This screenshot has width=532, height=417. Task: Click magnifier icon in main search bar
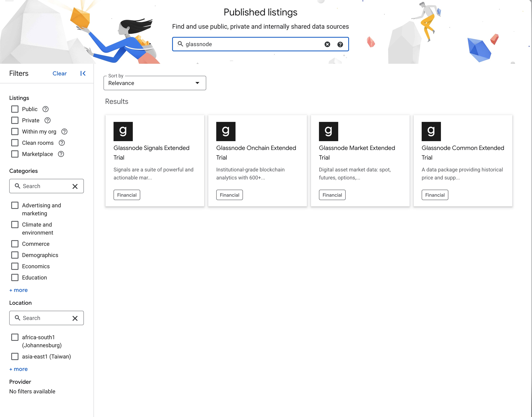click(180, 44)
